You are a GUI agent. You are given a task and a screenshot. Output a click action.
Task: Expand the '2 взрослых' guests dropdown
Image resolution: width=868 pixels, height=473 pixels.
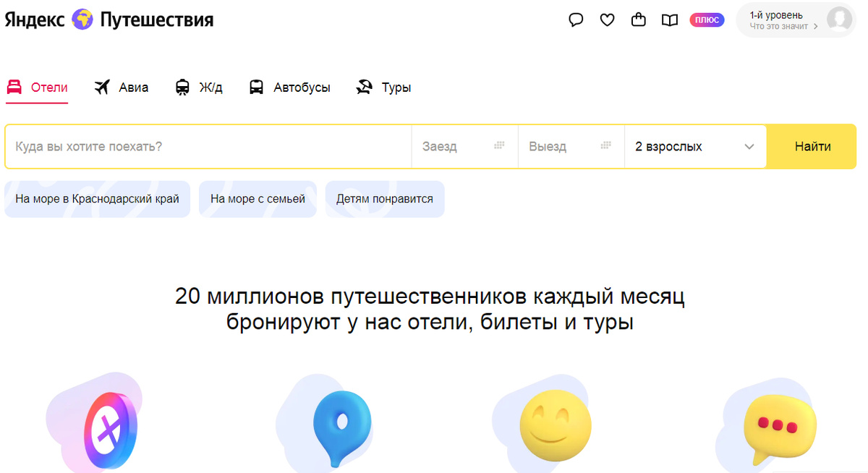[695, 146]
